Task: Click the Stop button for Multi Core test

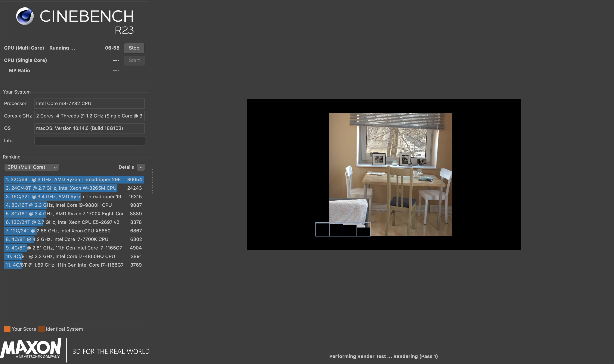Action: pos(135,48)
